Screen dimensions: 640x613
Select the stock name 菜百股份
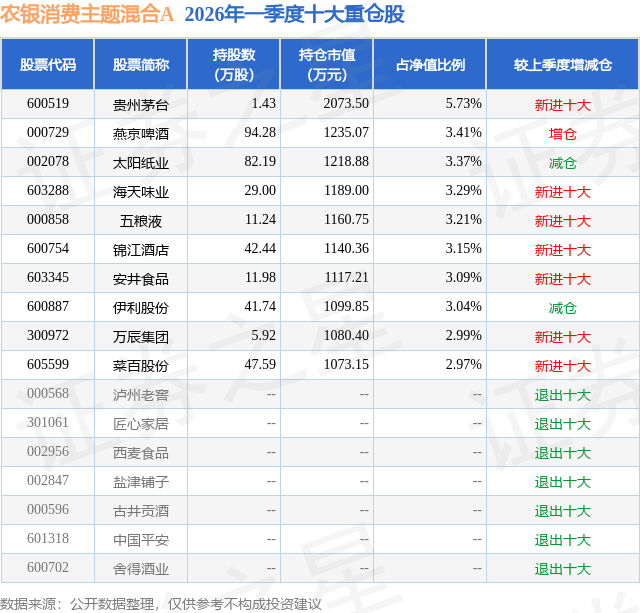141,366
